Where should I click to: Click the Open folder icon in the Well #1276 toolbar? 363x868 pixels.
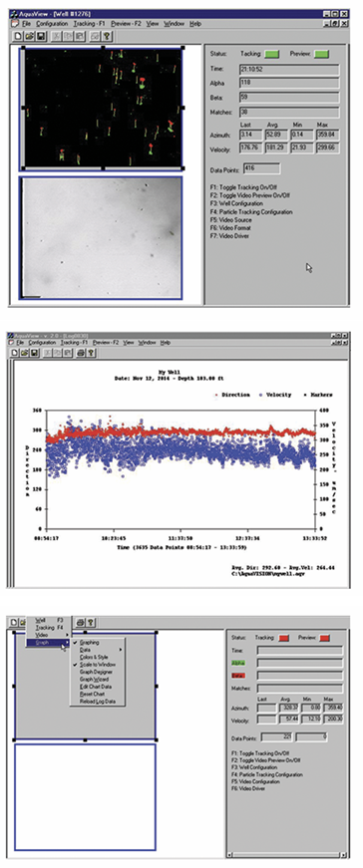click(29, 37)
